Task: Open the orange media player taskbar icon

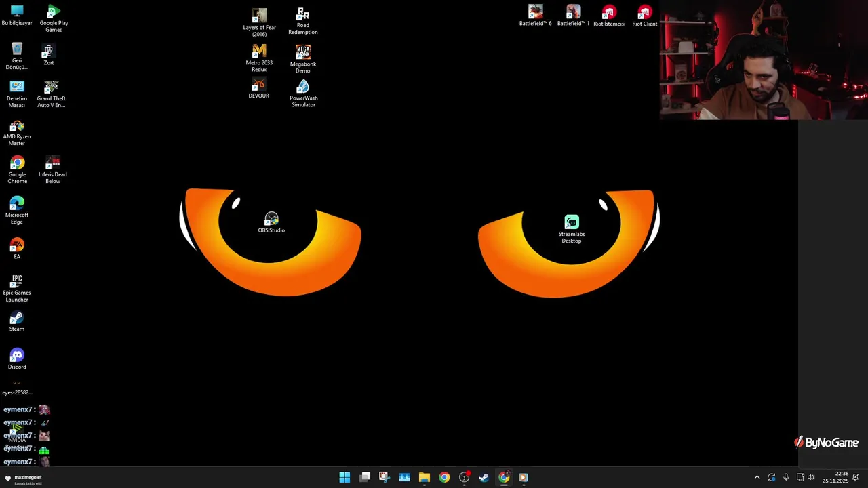Action: click(524, 477)
